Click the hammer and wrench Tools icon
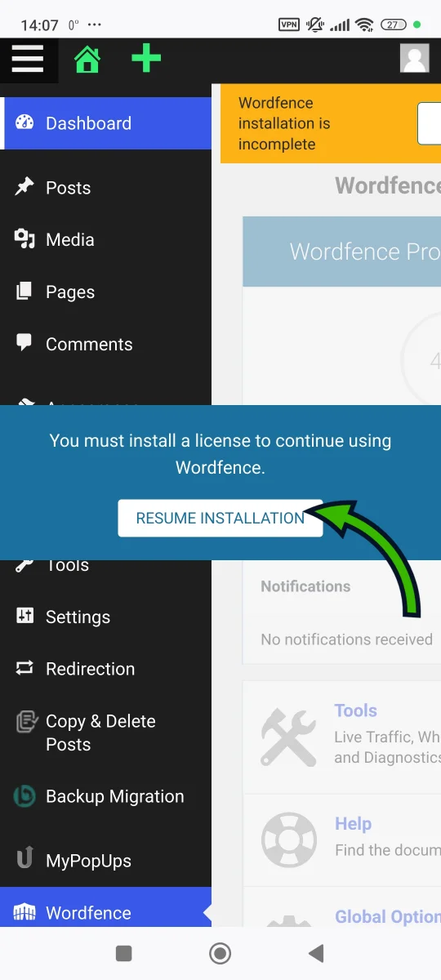The image size is (441, 980). [x=288, y=737]
